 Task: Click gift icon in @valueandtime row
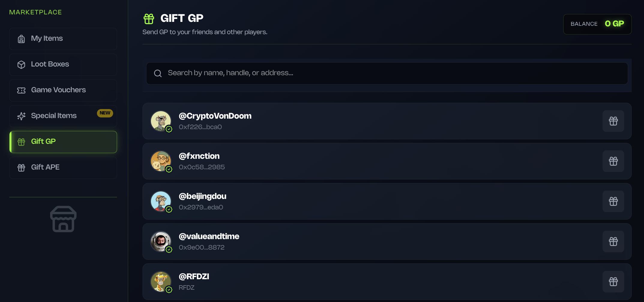pyautogui.click(x=613, y=241)
